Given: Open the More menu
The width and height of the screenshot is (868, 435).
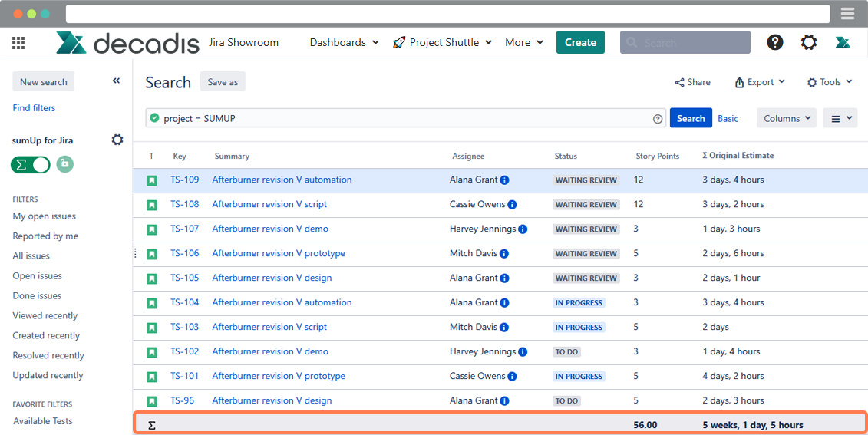Looking at the screenshot, I should (x=524, y=42).
